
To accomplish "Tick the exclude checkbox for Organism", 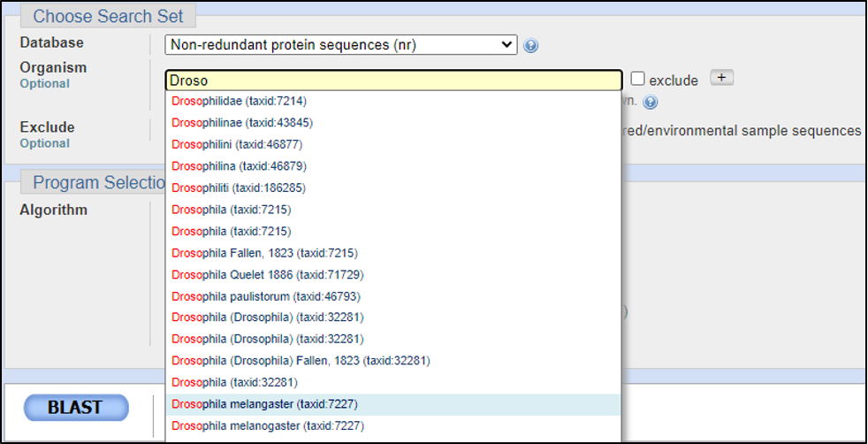I will click(x=638, y=80).
